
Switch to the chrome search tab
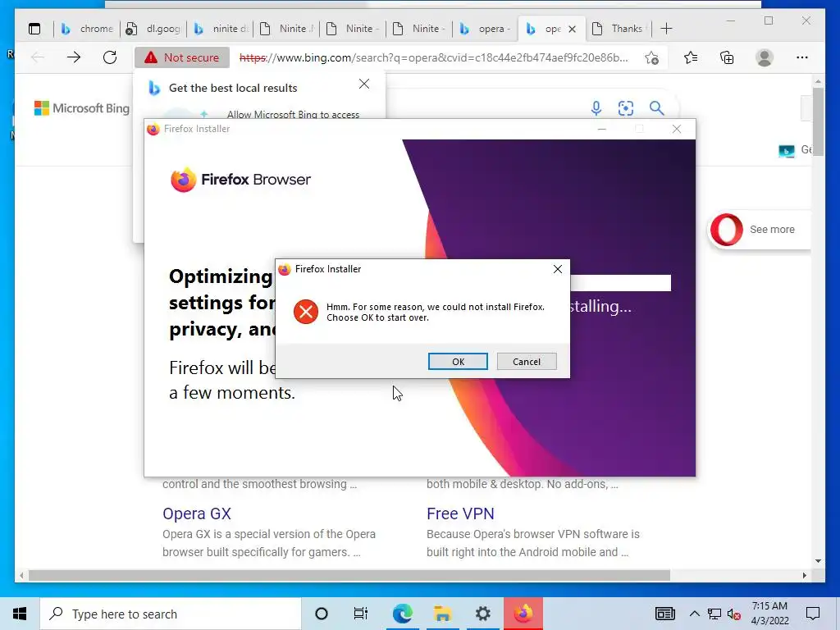point(87,29)
